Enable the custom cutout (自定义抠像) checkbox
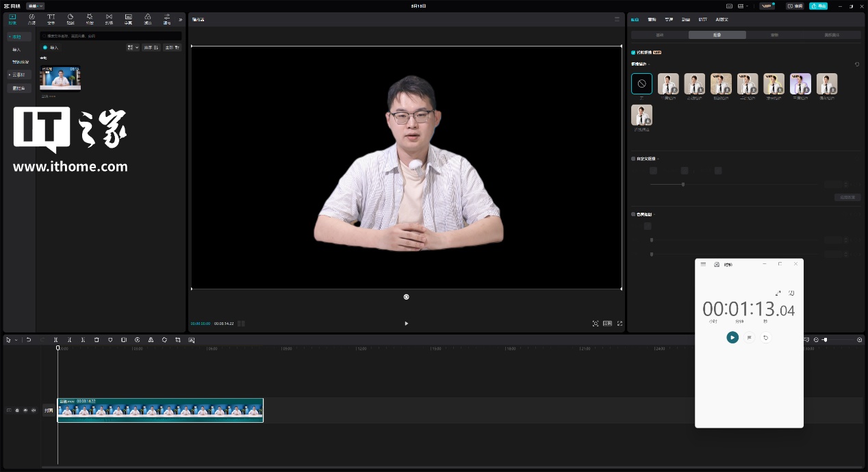 click(633, 159)
